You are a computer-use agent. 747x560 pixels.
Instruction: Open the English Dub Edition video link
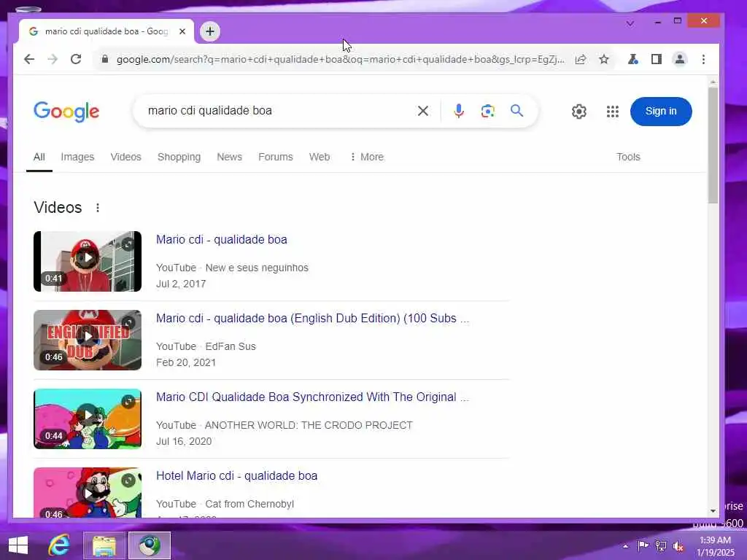[312, 318]
